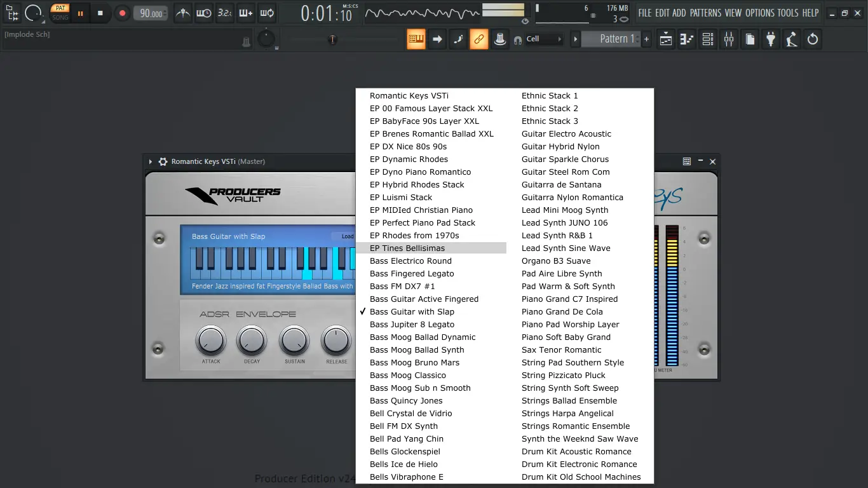
Task: Open the pattern/song file browser icon
Action: [x=12, y=13]
